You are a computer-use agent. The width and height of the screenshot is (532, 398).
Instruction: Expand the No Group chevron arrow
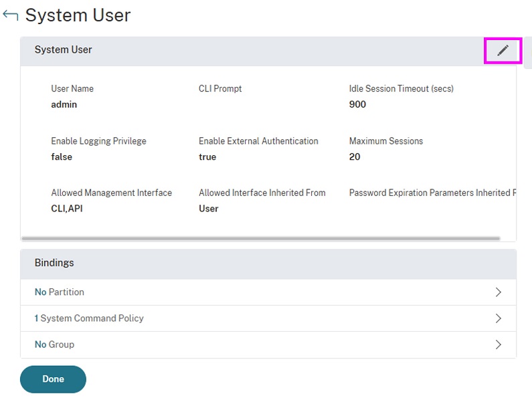(498, 344)
